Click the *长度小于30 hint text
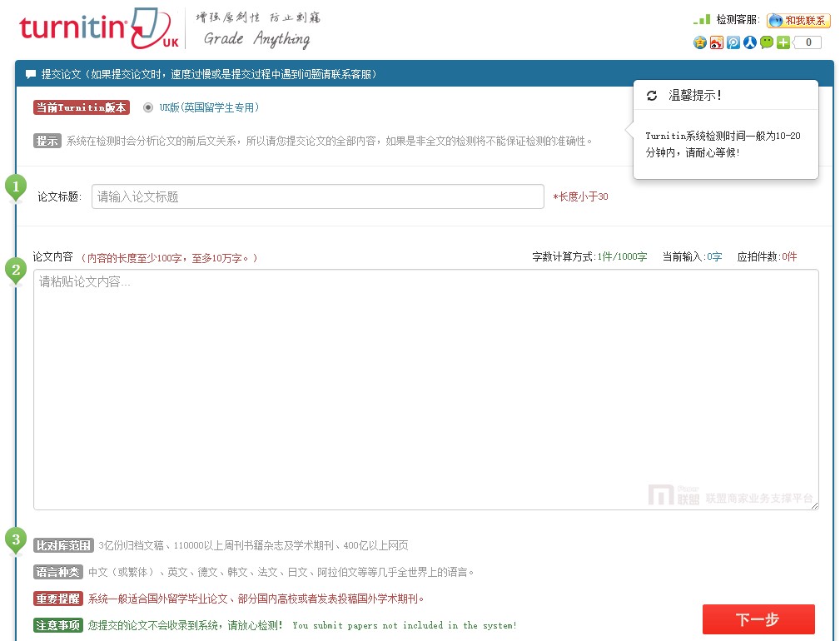 581,196
